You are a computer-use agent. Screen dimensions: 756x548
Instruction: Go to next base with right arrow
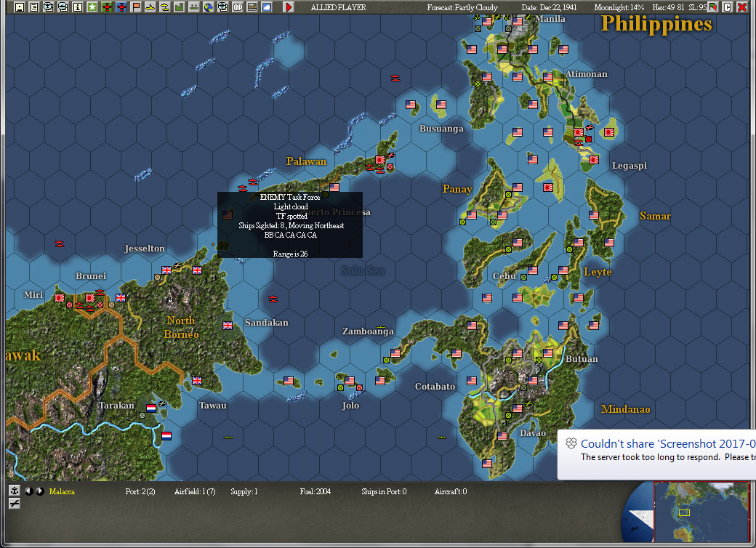[40, 491]
